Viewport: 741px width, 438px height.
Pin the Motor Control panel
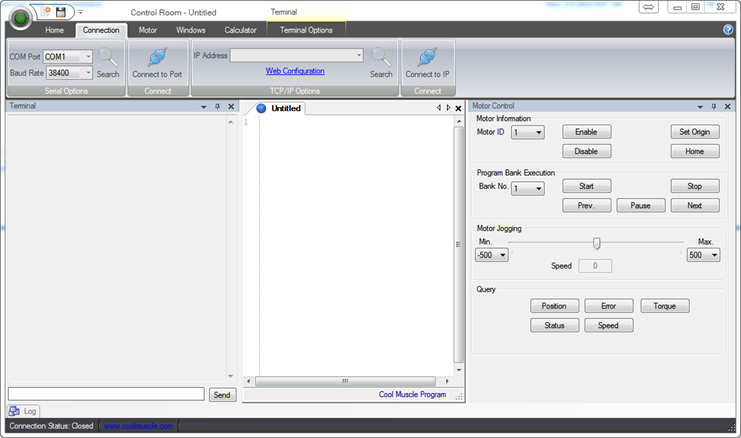713,106
